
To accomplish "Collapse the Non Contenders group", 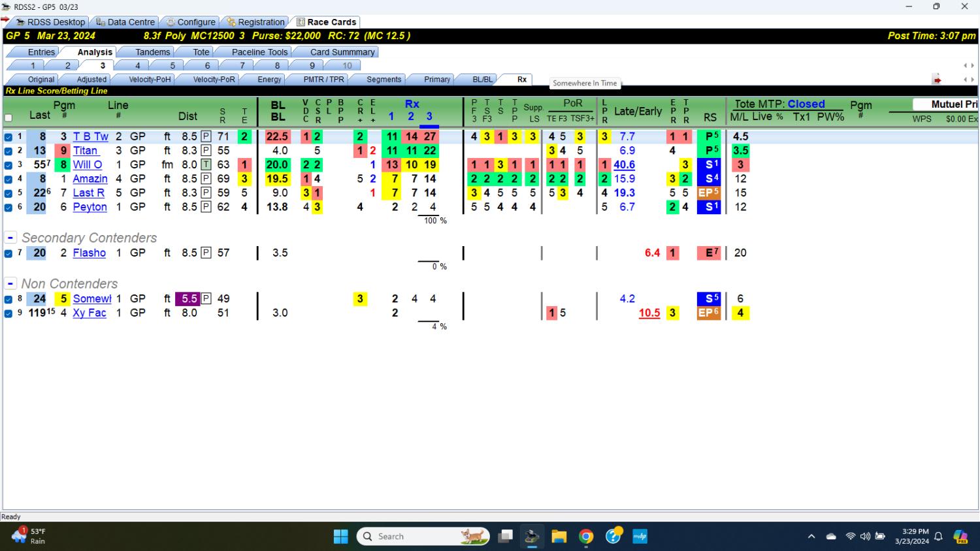I will tap(10, 284).
